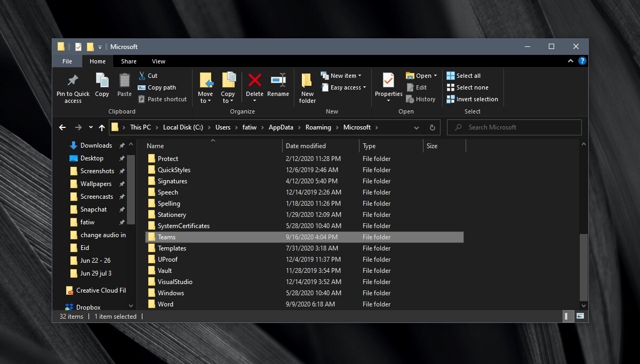
Task: Click Invert selection button
Action: click(472, 99)
